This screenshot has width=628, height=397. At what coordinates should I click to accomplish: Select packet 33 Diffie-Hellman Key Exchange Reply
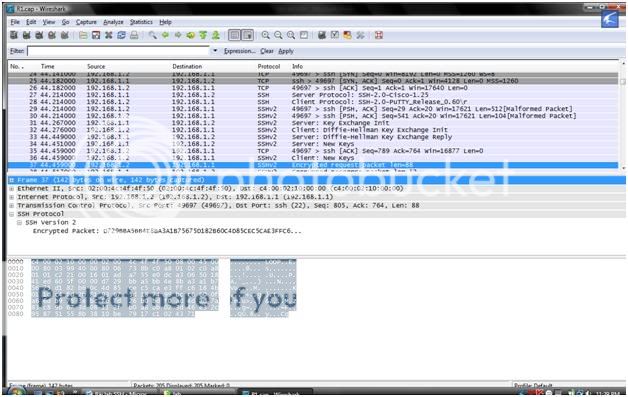click(313, 137)
